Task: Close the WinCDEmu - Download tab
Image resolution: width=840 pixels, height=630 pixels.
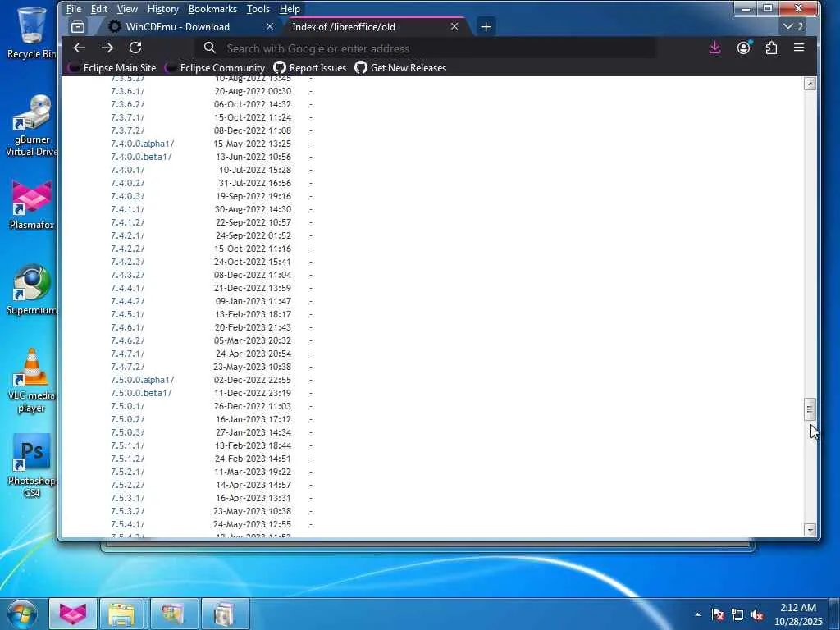Action: (270, 26)
